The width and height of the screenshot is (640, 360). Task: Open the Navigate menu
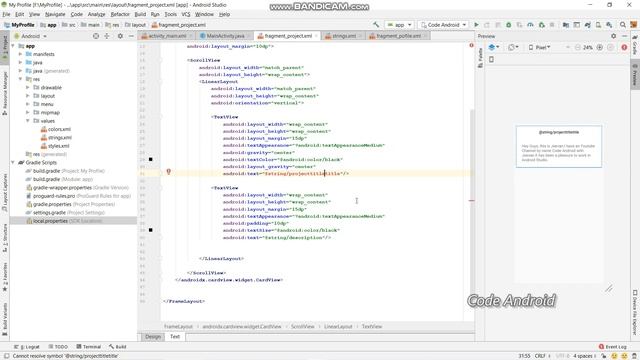(x=55, y=14)
